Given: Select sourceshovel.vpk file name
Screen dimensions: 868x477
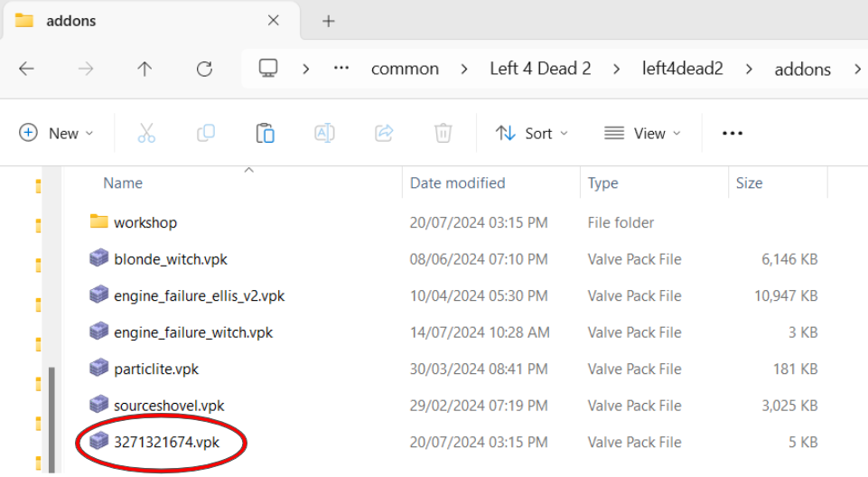Looking at the screenshot, I should pyautogui.click(x=169, y=405).
